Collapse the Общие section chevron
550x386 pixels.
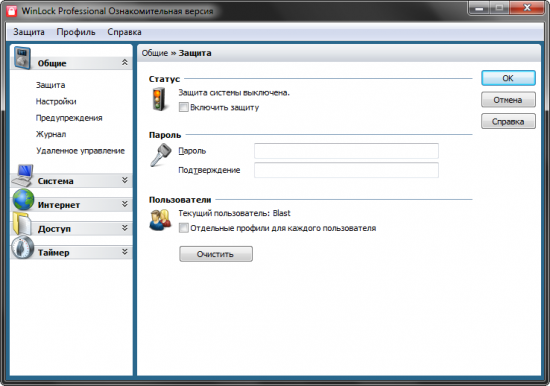pyautogui.click(x=125, y=62)
